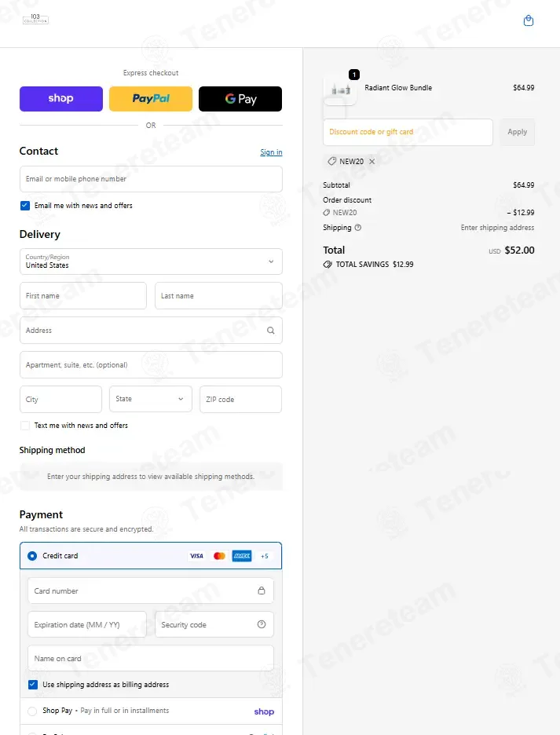This screenshot has width=560, height=735.
Task: Choose the Google Pay express button
Action: coord(240,99)
